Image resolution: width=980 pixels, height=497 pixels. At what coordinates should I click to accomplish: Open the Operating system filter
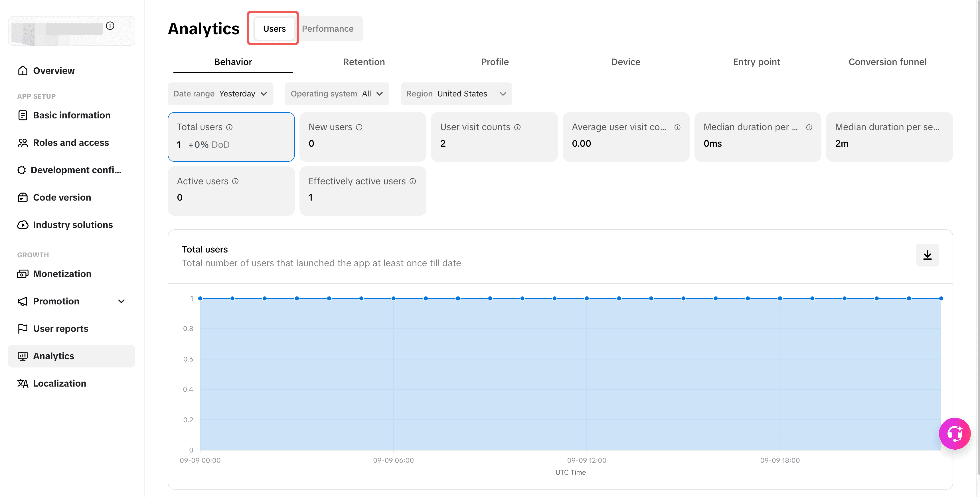pyautogui.click(x=337, y=94)
